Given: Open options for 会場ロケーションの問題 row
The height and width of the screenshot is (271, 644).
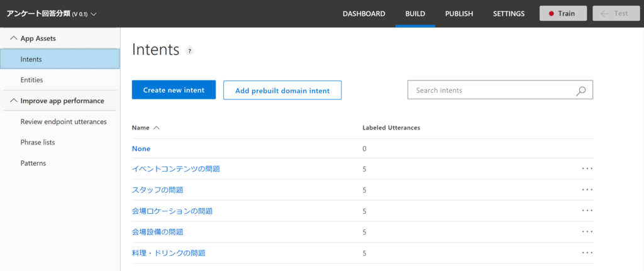Looking at the screenshot, I should coord(587,211).
